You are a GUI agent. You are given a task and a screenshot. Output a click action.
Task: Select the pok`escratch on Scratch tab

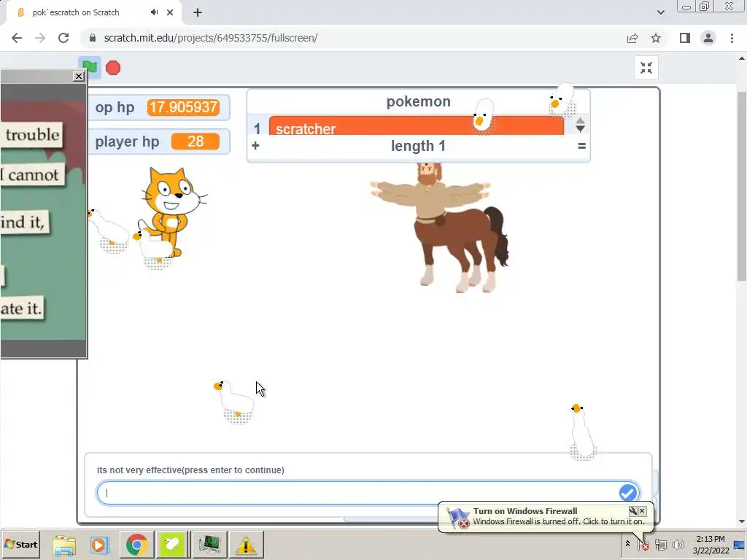click(76, 12)
